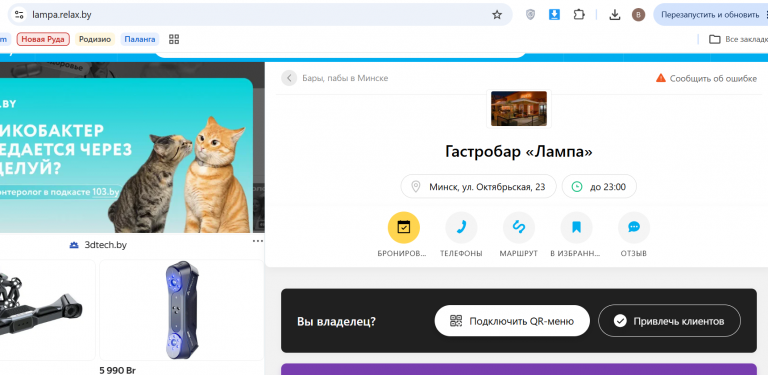This screenshot has height=375, width=768.
Task: Click Привлечь клиентов button
Action: click(670, 321)
